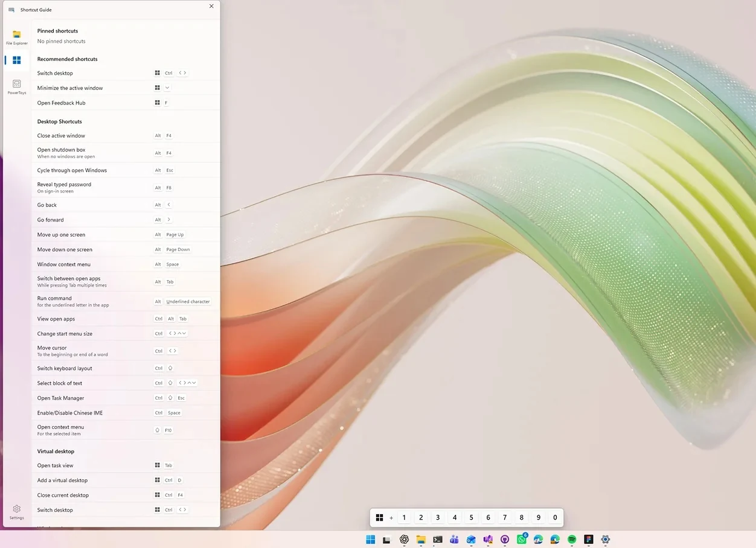Select Cycle through open Windows row
This screenshot has height=548, width=756.
(126, 170)
